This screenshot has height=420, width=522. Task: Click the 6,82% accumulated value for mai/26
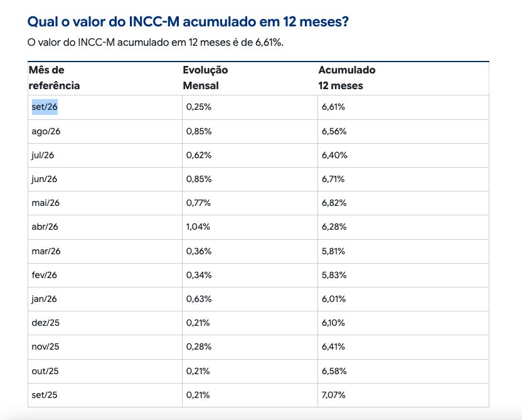point(334,203)
